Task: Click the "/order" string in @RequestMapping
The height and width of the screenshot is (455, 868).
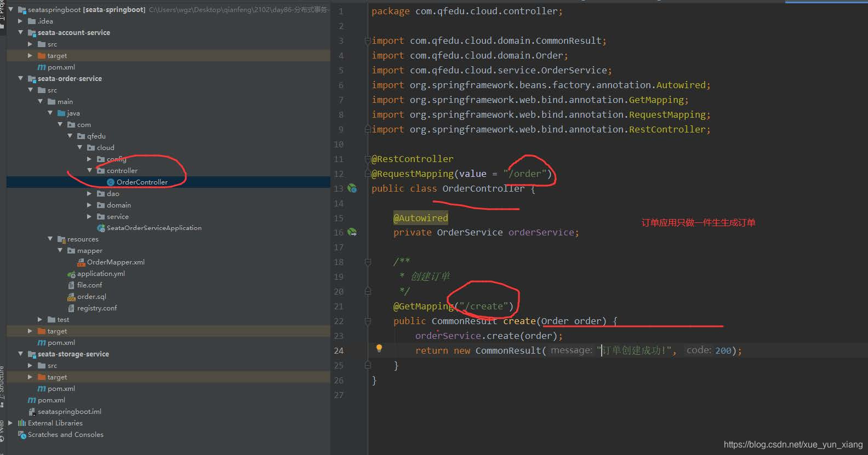Action: click(x=525, y=174)
